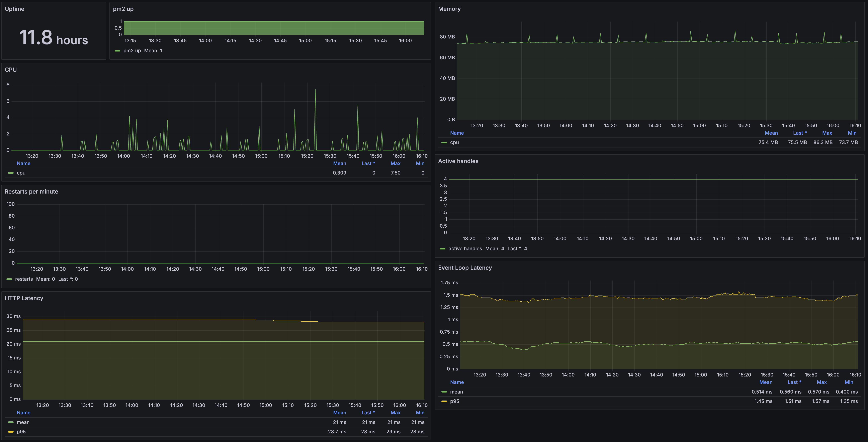Toggle mean series in Event Loop Latency legend
Screen dimensions: 868x442
click(x=456, y=392)
